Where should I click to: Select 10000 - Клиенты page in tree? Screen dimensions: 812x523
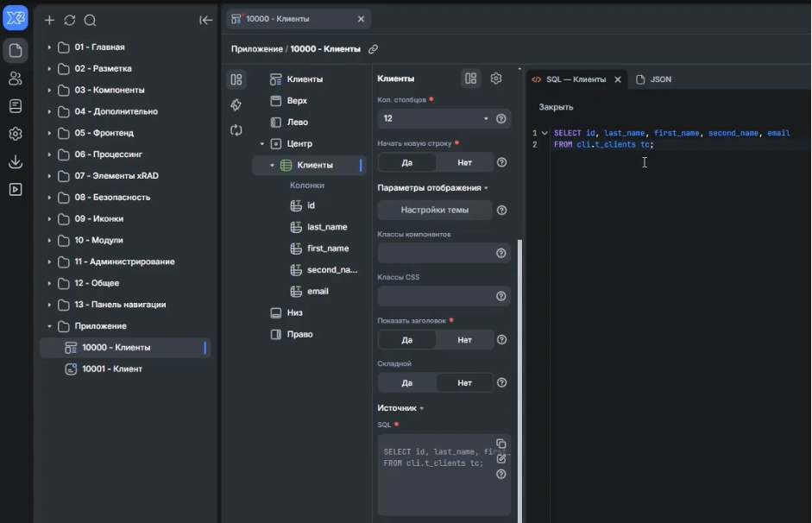[x=125, y=348]
